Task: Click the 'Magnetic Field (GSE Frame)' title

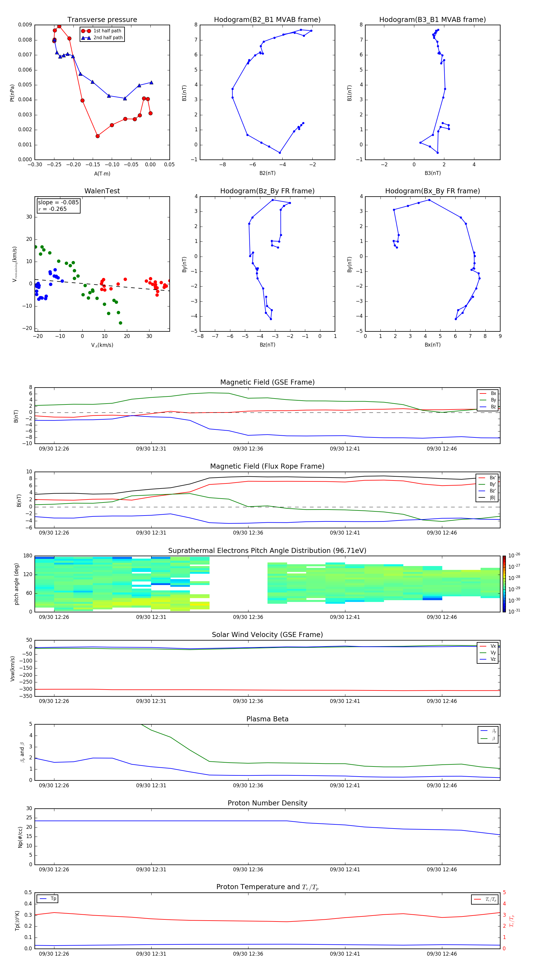Action: point(267,382)
